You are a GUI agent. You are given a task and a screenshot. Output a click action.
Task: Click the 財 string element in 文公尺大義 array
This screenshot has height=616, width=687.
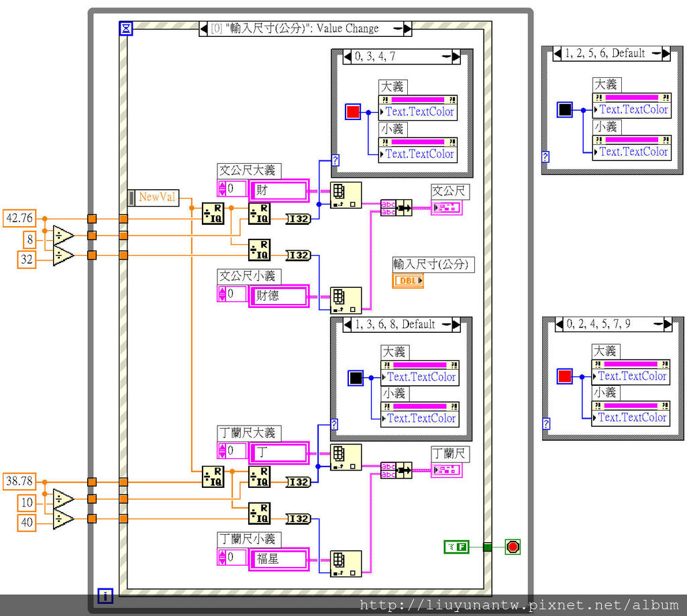[279, 191]
